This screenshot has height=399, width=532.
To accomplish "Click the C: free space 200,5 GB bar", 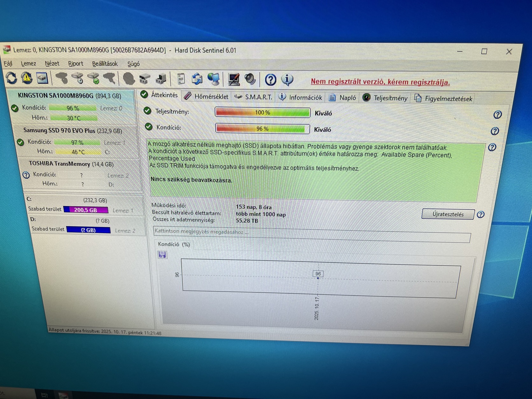I will pos(86,210).
